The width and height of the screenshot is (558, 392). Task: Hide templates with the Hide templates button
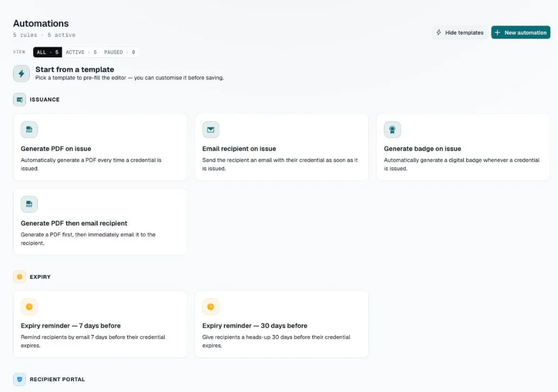460,32
